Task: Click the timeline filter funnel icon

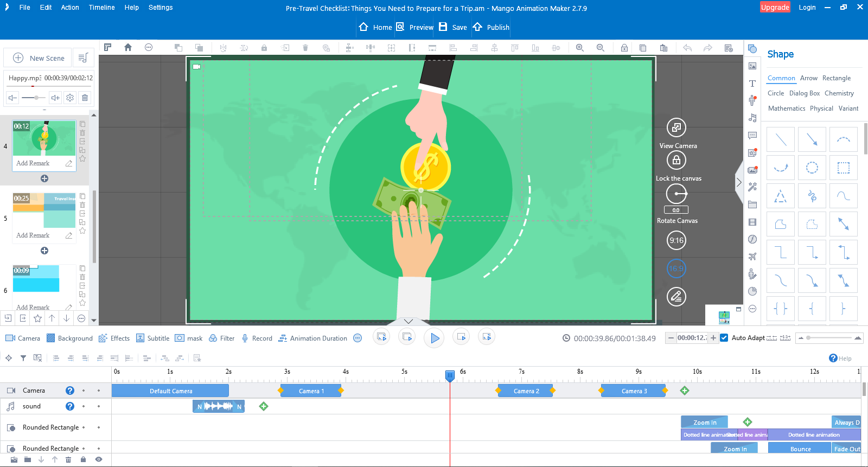Action: (x=23, y=358)
